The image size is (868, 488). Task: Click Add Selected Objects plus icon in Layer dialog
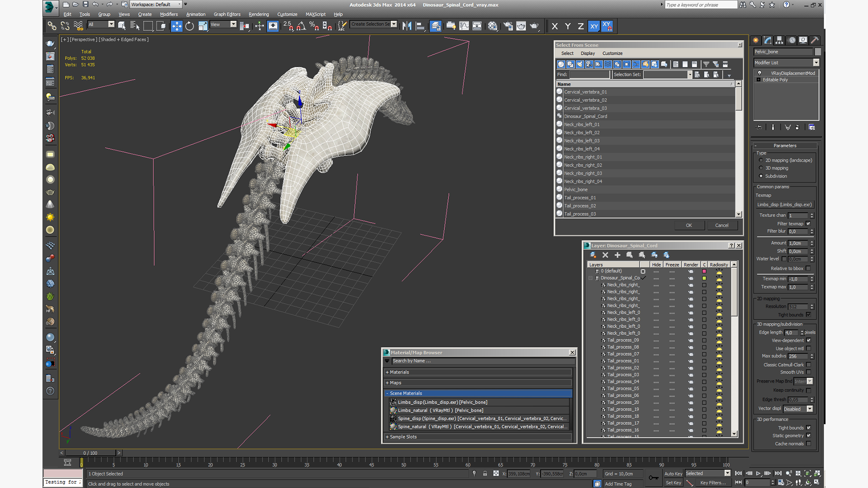pos(617,255)
